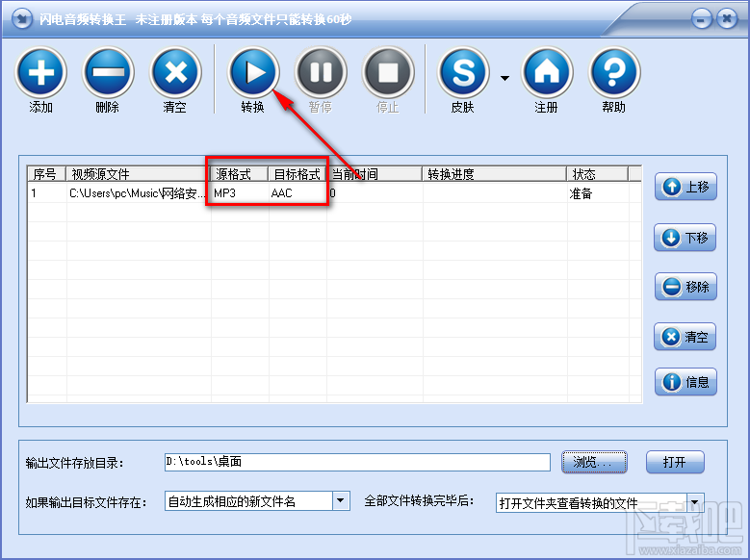Screen dimensions: 750x560
Task: Close the window with title bar X button
Action: click(x=727, y=19)
